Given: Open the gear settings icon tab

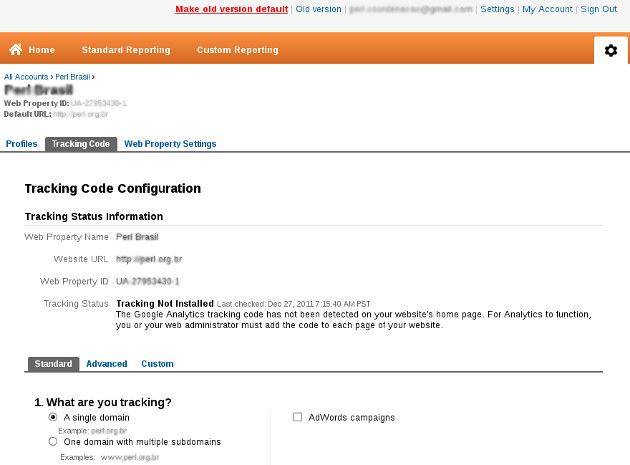Looking at the screenshot, I should click(x=611, y=50).
